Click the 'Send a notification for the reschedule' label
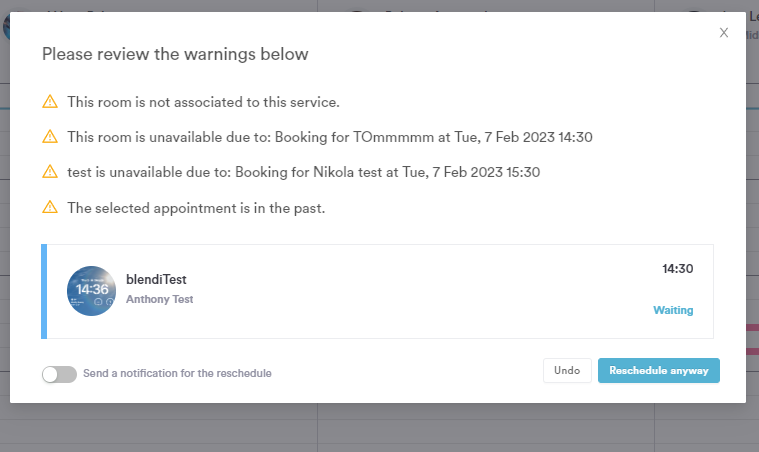Image resolution: width=759 pixels, height=452 pixels. click(x=177, y=373)
